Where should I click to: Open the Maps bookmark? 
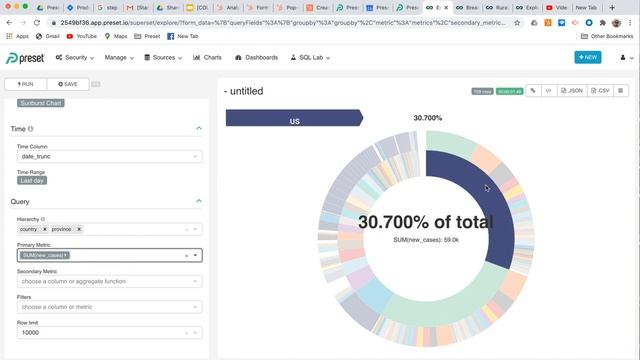tap(116, 36)
